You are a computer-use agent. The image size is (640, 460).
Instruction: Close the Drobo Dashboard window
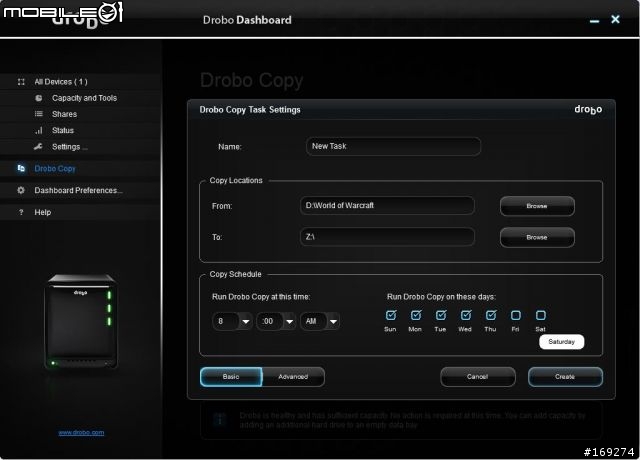coord(616,19)
